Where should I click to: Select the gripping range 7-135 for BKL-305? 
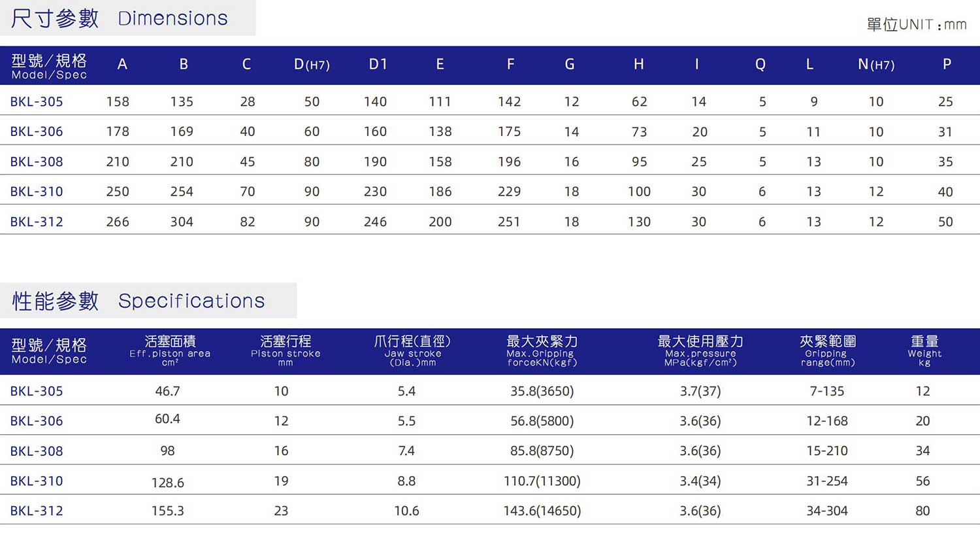(826, 391)
